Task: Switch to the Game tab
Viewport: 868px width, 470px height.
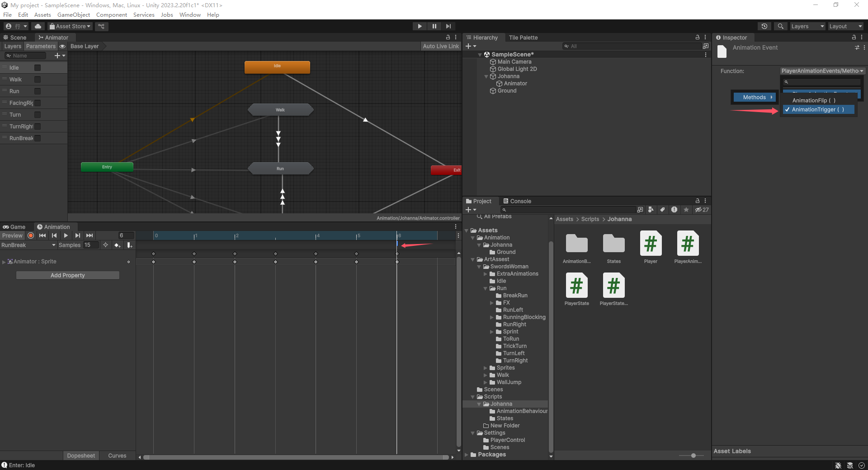Action: [14, 227]
